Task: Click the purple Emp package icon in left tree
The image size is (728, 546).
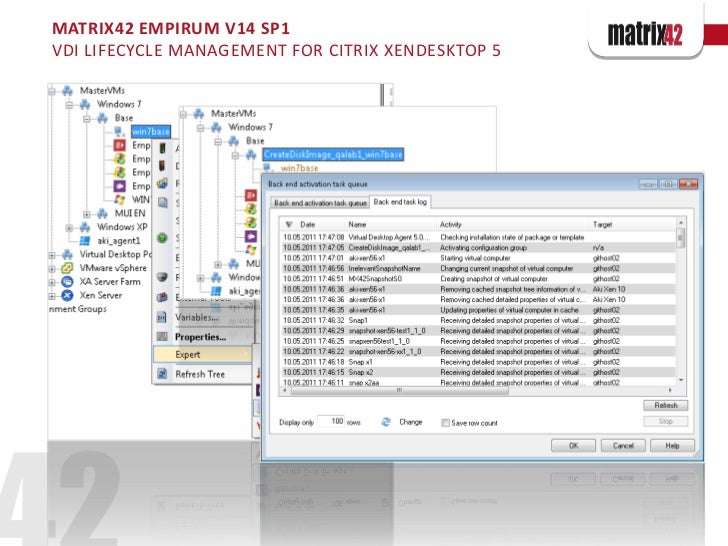Action: pos(120,186)
